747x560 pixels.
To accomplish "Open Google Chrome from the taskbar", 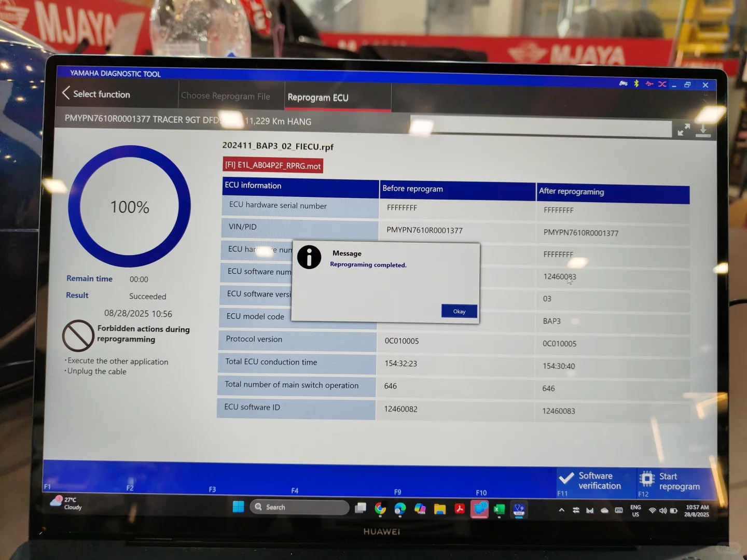I will [380, 509].
